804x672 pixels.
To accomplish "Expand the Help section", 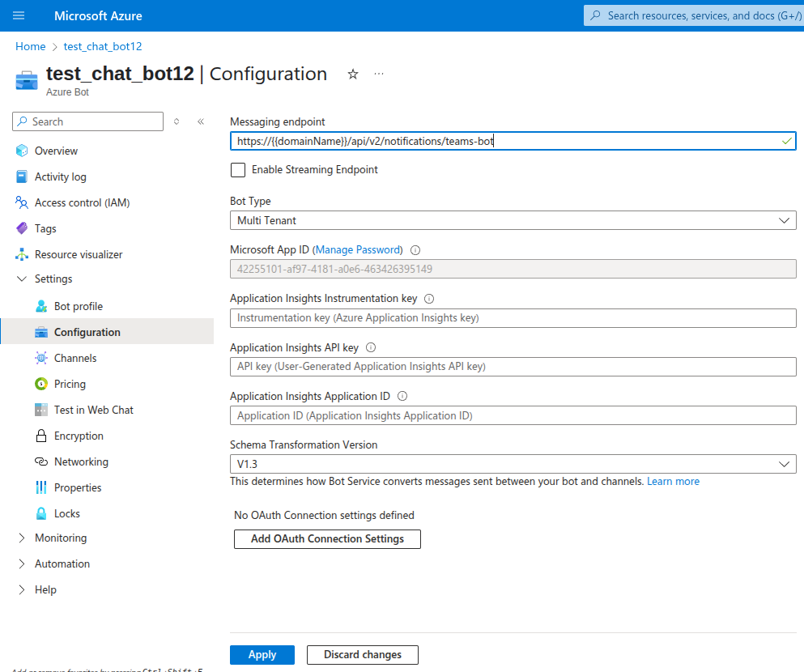I will coord(22,589).
